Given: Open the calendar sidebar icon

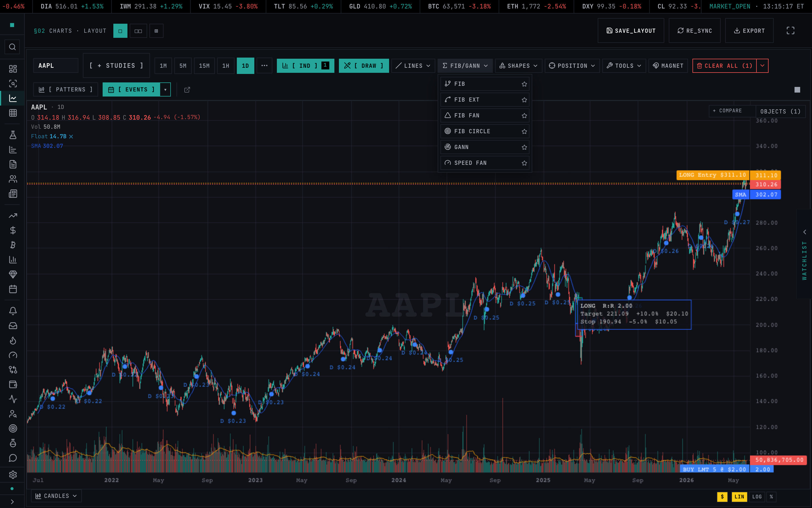Looking at the screenshot, I should [13, 289].
